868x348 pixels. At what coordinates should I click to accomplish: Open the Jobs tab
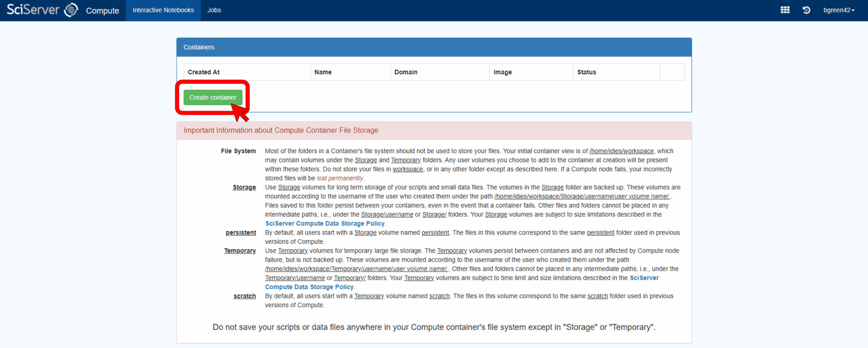[214, 10]
